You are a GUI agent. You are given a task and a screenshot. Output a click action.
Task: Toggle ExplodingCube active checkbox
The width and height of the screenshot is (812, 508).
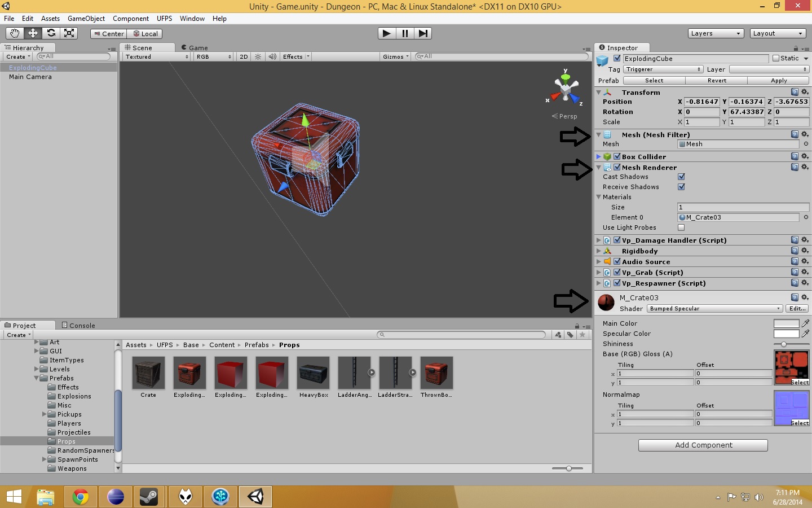coord(617,58)
